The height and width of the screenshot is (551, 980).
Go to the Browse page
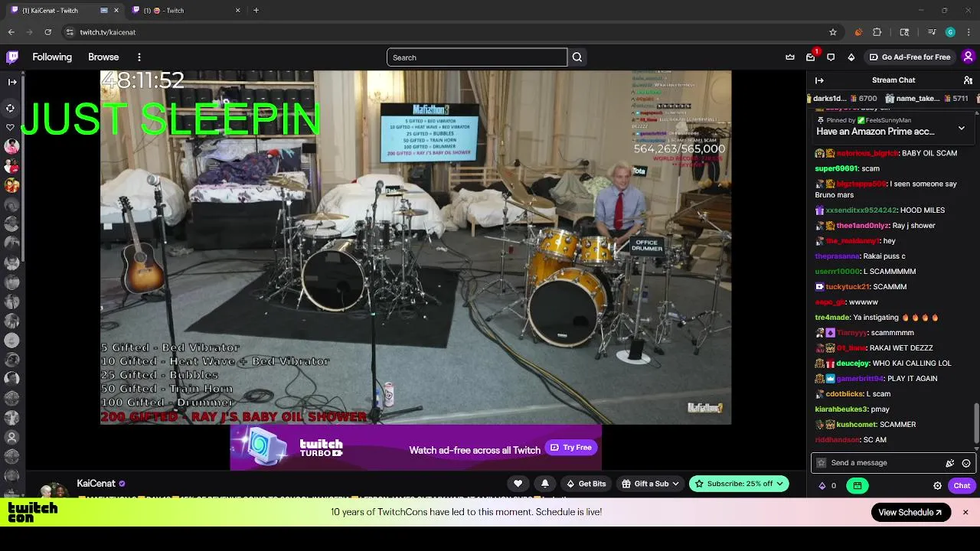[x=103, y=57]
